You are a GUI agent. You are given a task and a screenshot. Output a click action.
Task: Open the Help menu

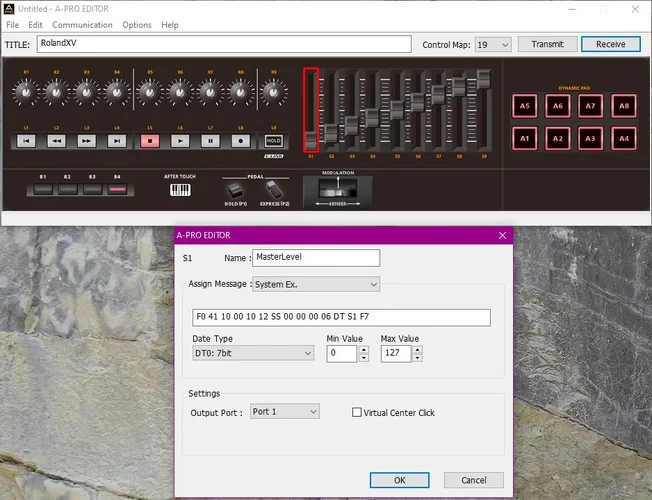point(170,25)
